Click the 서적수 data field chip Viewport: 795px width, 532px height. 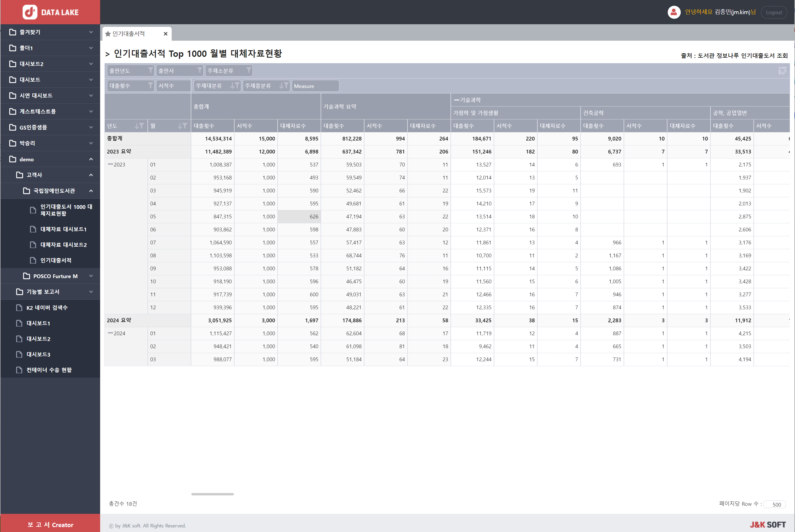[173, 86]
